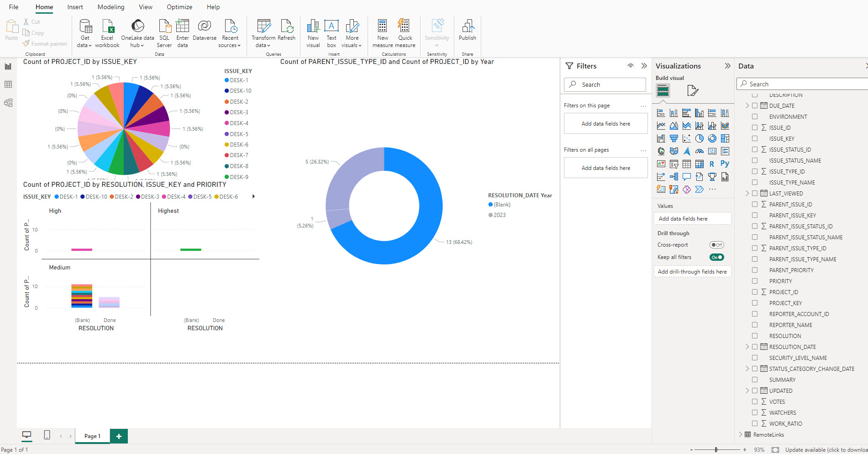Screen dimensions: 868x454
Task: Open the Model view sidebar icon
Action: pyautogui.click(x=8, y=103)
